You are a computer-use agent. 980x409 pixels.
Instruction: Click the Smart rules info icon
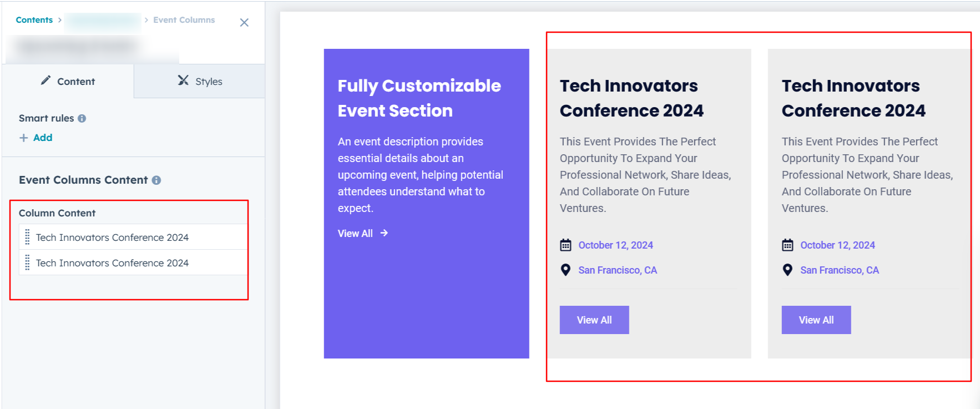coord(82,118)
